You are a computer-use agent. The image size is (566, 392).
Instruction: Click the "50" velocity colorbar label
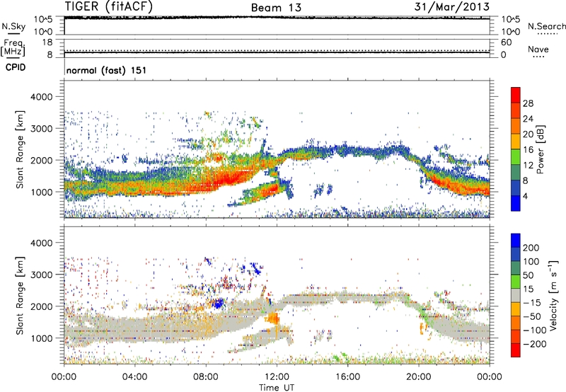click(x=528, y=275)
